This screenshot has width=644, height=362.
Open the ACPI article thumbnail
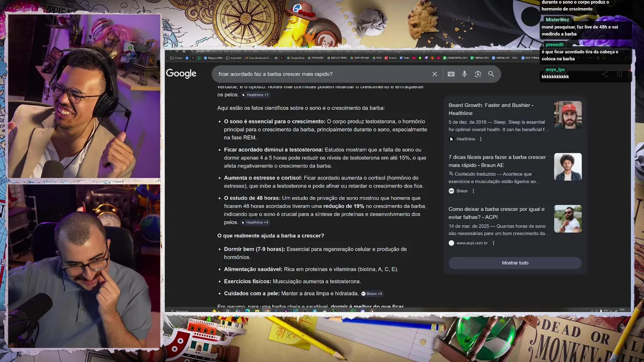point(568,219)
